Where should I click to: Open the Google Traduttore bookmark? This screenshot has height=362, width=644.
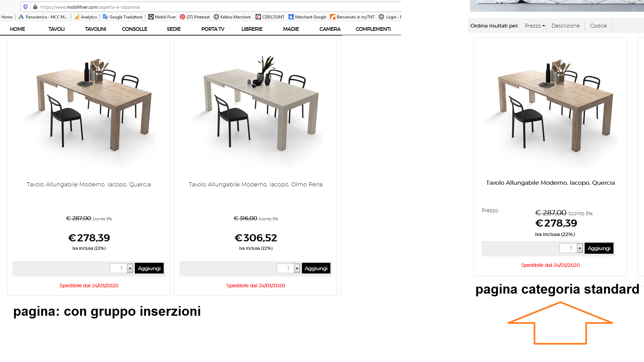click(x=122, y=17)
